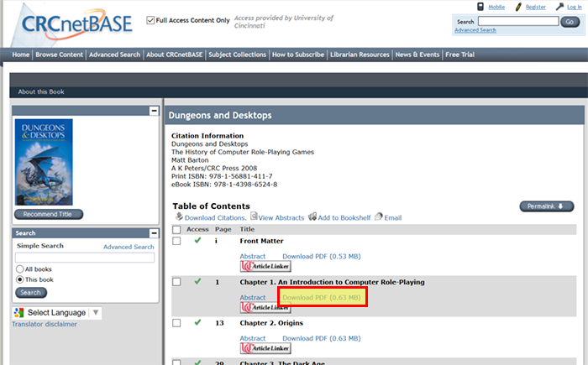The height and width of the screenshot is (365, 588).
Task: Click Advanced Search link in sidebar
Action: (x=129, y=247)
